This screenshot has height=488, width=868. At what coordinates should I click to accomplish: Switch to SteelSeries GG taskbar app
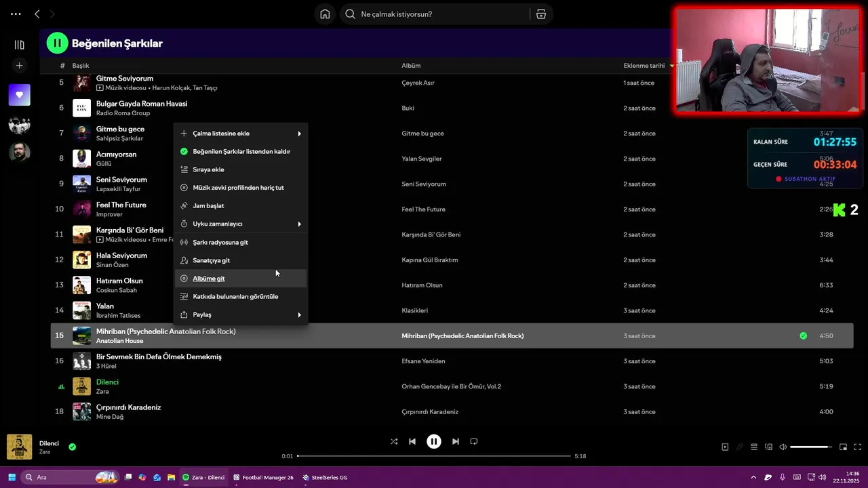point(325,477)
